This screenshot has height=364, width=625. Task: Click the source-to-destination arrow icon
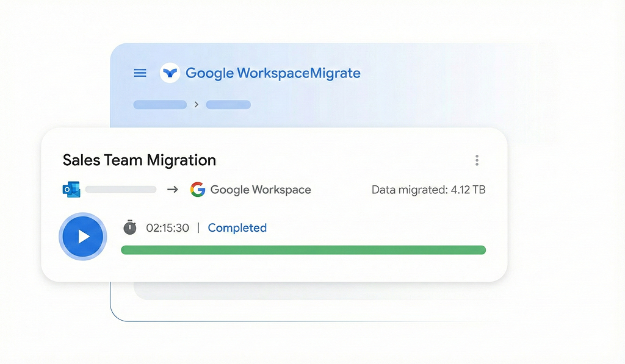pos(173,190)
